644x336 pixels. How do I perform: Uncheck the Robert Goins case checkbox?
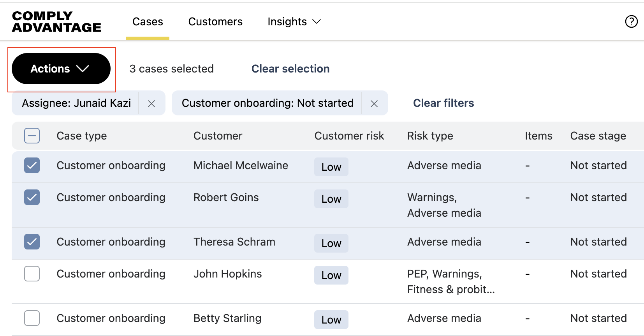pyautogui.click(x=32, y=197)
